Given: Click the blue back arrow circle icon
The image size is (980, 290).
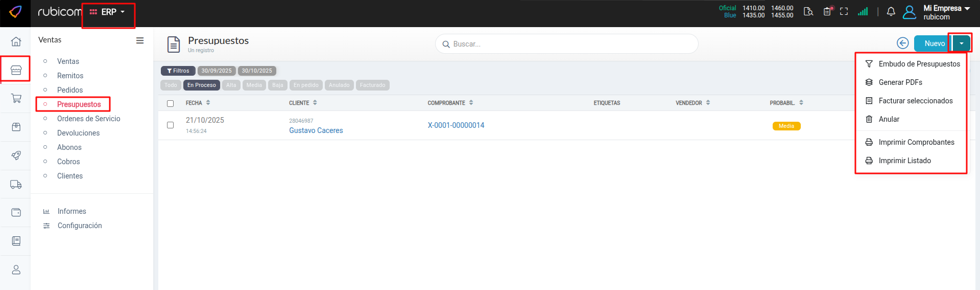Looking at the screenshot, I should point(902,43).
